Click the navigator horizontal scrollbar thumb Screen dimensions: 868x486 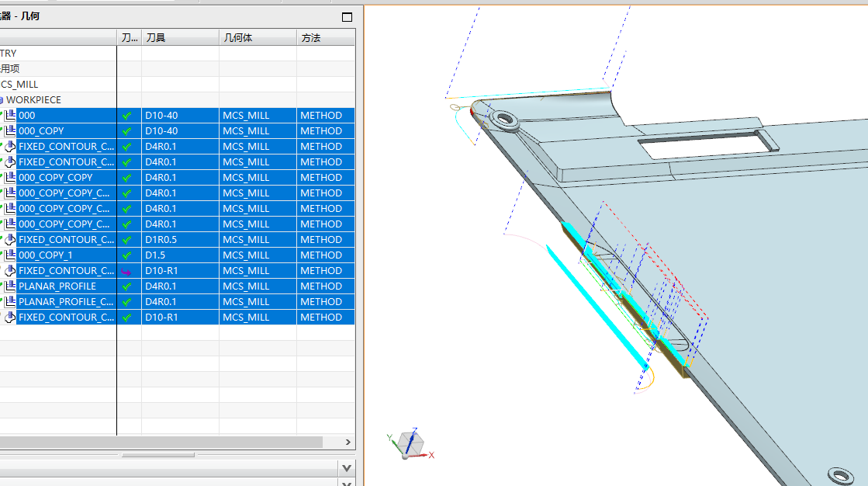click(x=161, y=442)
